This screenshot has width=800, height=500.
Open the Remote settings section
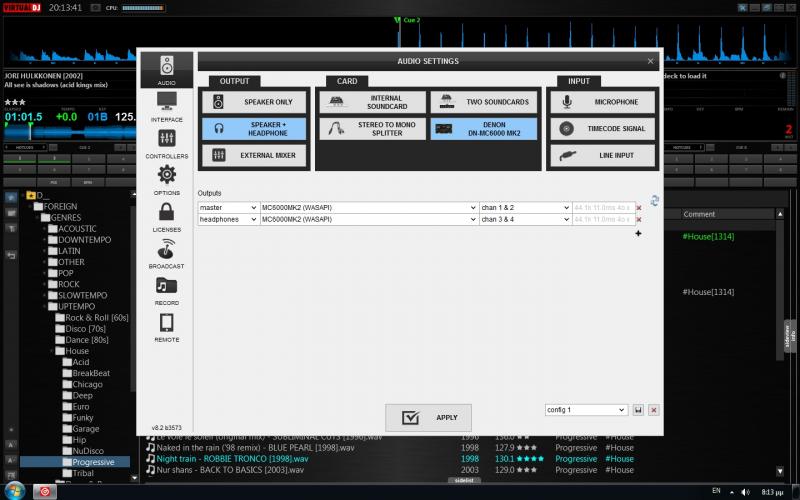click(166, 325)
